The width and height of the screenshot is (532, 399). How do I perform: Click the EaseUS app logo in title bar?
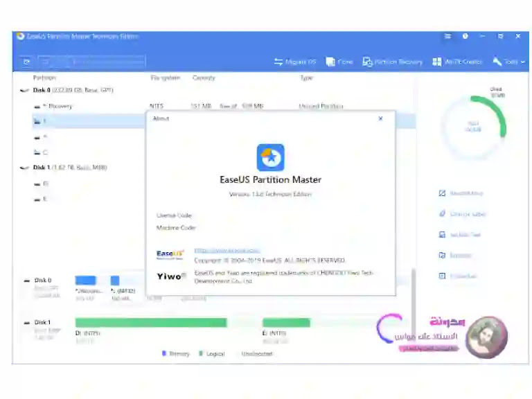(20, 36)
